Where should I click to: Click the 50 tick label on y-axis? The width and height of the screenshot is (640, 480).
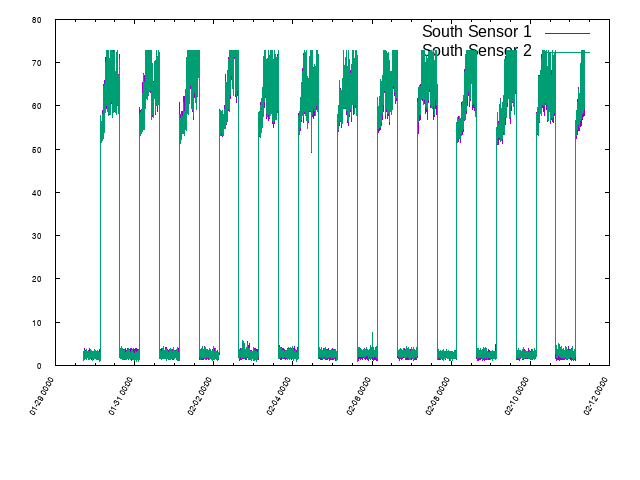(36, 150)
